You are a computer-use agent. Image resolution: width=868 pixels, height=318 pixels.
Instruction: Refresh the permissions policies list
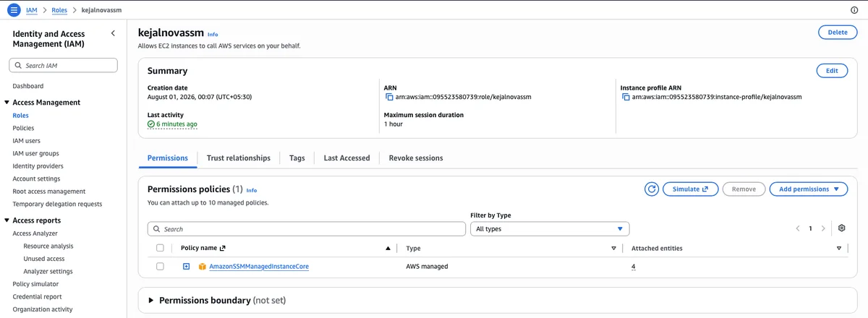click(652, 189)
